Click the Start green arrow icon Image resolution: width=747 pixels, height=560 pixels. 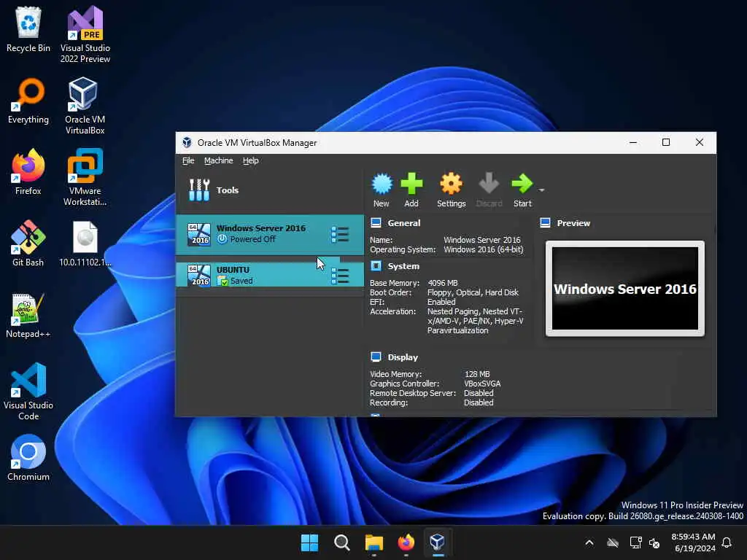coord(522,184)
